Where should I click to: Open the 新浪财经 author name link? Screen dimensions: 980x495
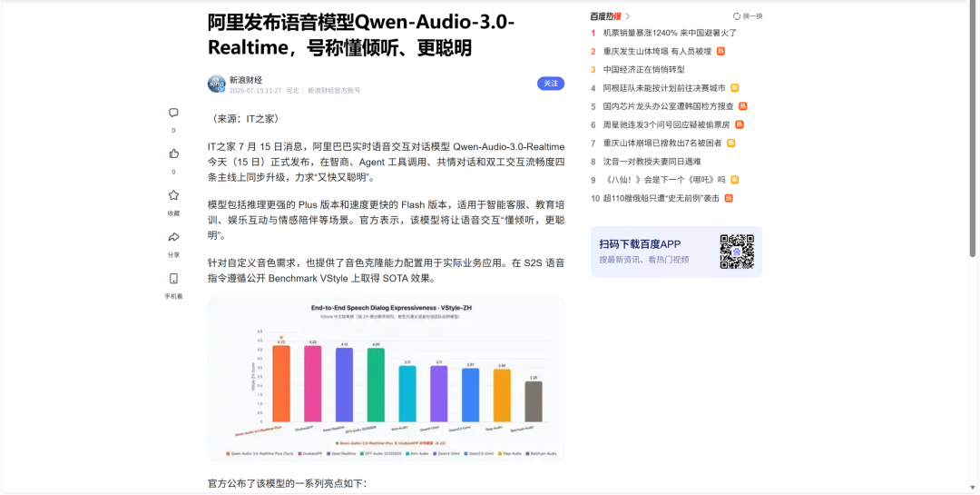(246, 80)
